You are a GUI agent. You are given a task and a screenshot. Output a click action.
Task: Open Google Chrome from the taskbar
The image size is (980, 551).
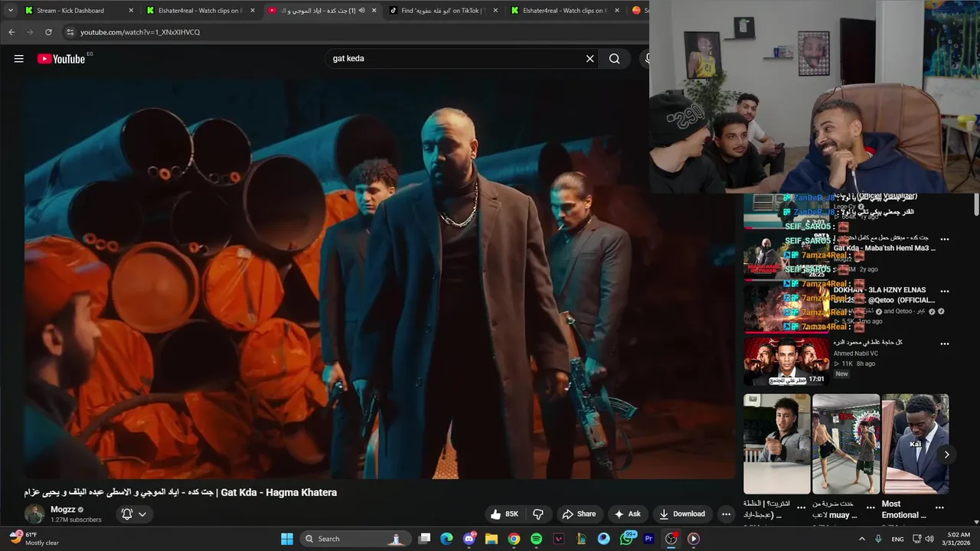(x=514, y=539)
